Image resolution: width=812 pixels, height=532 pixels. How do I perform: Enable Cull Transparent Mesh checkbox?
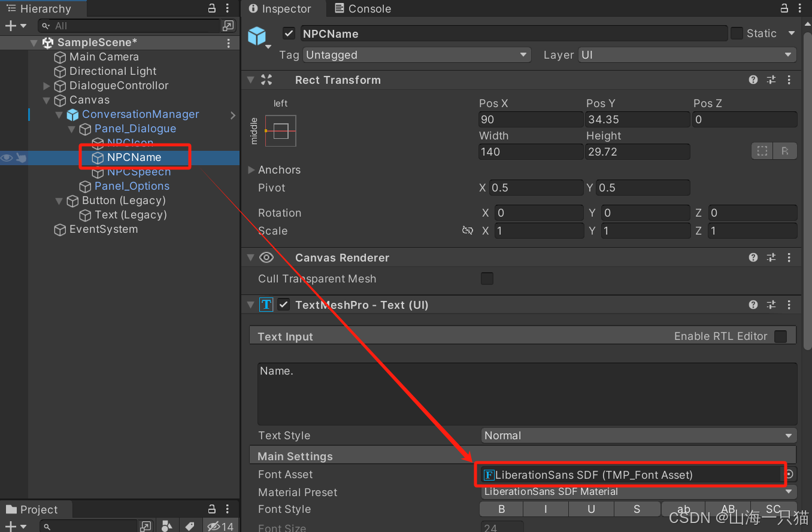point(487,278)
